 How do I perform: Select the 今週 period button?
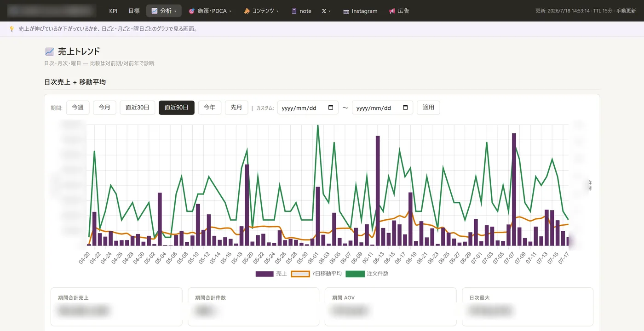click(x=78, y=108)
